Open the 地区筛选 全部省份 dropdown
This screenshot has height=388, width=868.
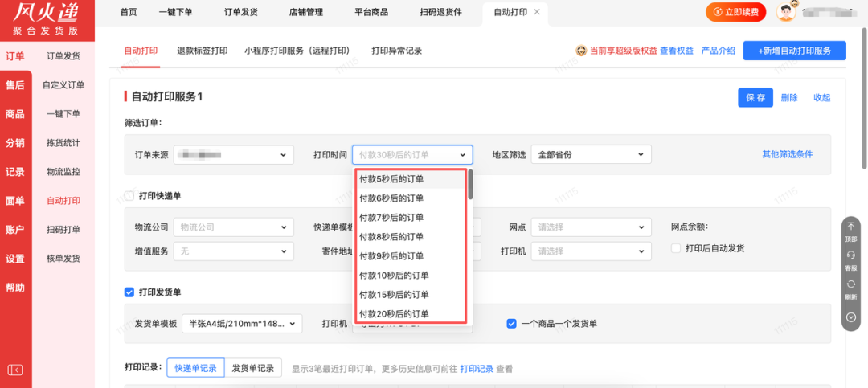[592, 154]
